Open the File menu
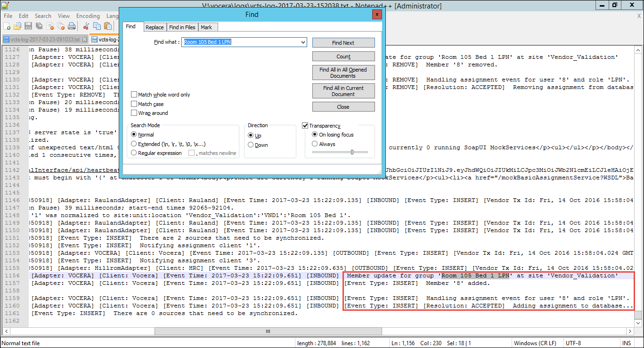This screenshot has height=348, width=644. (x=8, y=16)
